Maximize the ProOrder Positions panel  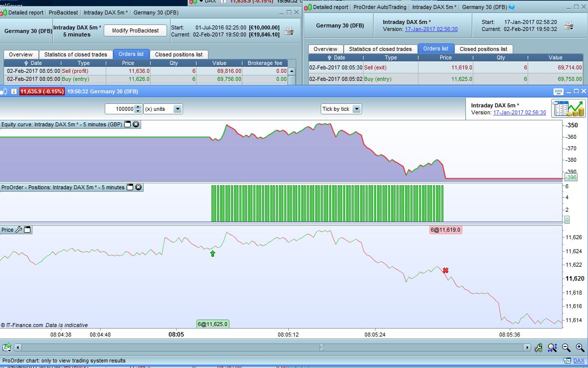[130, 187]
